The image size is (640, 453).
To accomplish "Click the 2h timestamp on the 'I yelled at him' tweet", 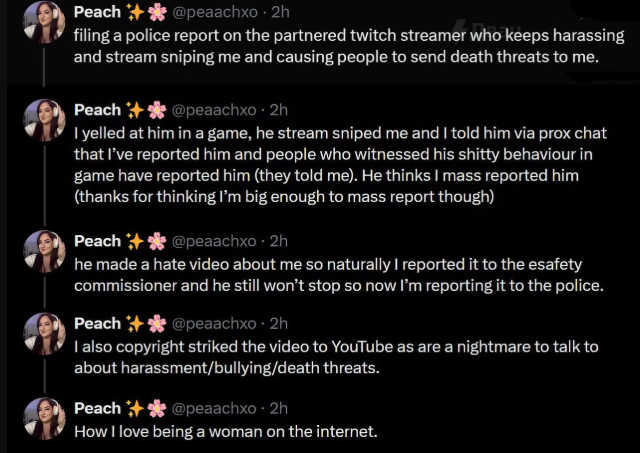I will (x=279, y=109).
